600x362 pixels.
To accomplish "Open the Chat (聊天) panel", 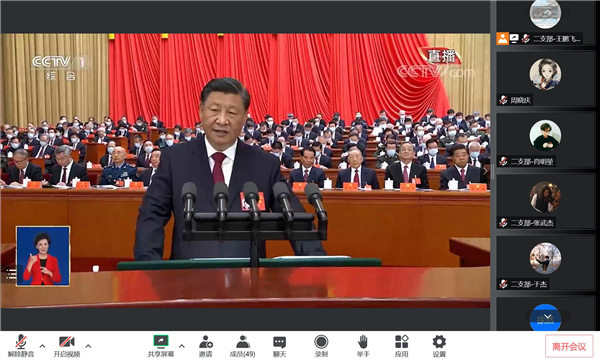I will click(x=279, y=346).
